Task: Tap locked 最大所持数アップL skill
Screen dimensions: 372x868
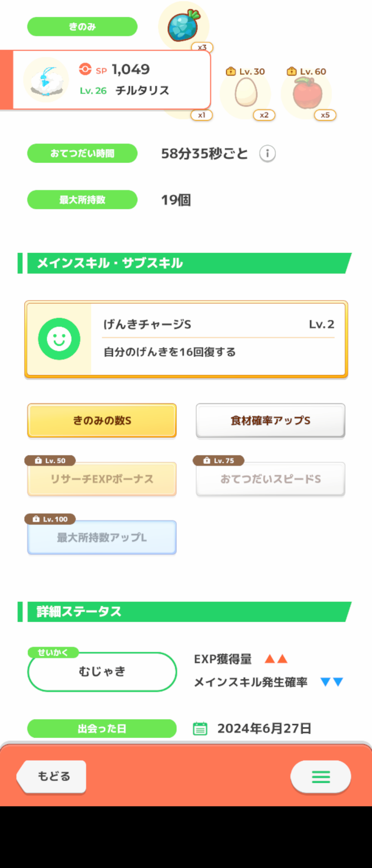Action: [x=102, y=538]
